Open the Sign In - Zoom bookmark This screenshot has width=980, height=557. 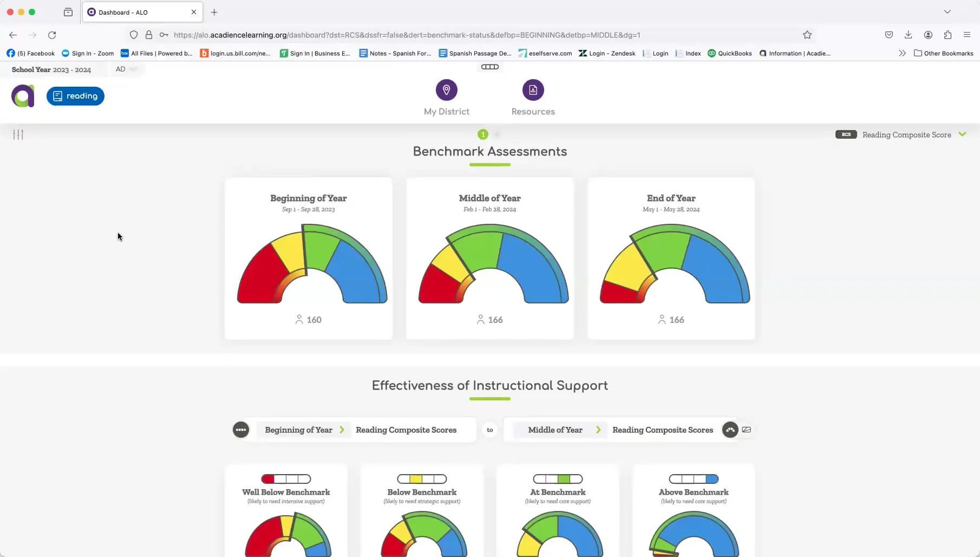coord(88,53)
